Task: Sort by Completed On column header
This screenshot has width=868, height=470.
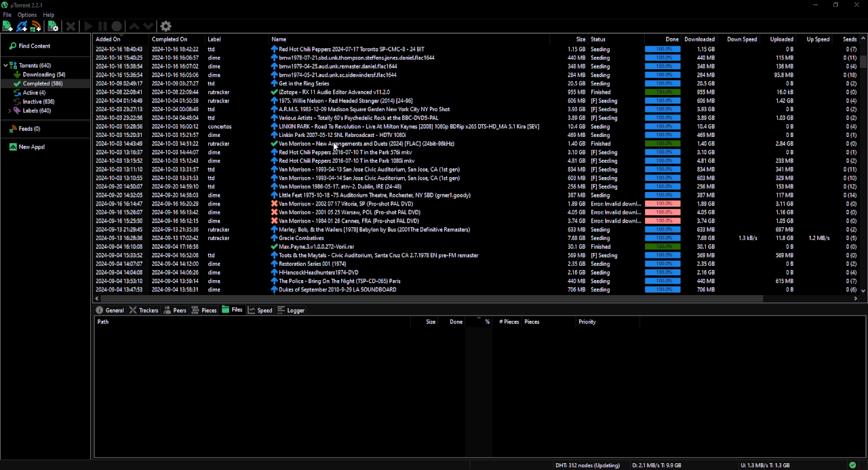Action: [178, 39]
